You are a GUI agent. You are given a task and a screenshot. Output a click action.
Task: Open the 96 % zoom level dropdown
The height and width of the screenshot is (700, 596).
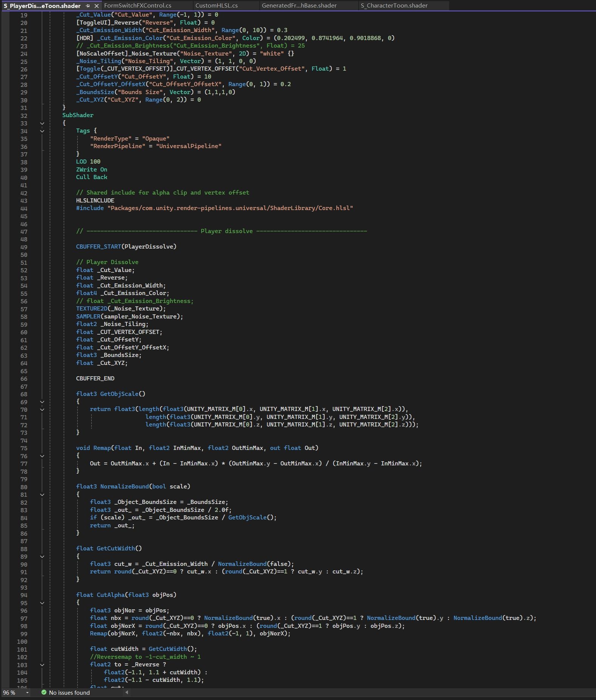tap(27, 692)
